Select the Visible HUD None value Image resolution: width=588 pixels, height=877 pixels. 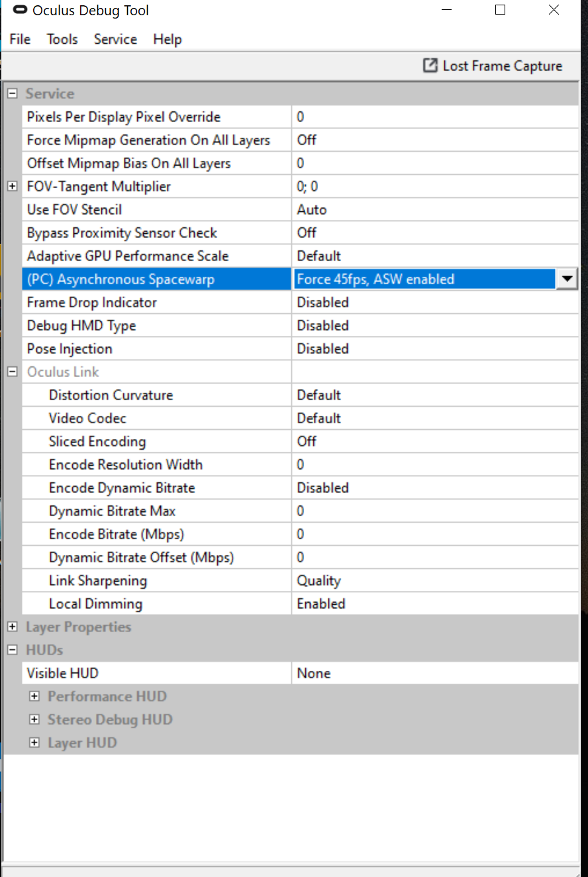(x=314, y=673)
